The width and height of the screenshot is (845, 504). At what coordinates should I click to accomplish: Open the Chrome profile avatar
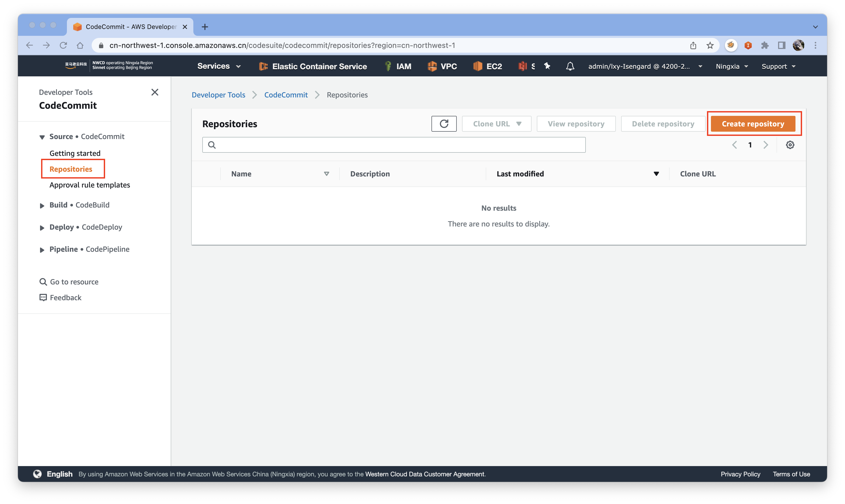798,45
